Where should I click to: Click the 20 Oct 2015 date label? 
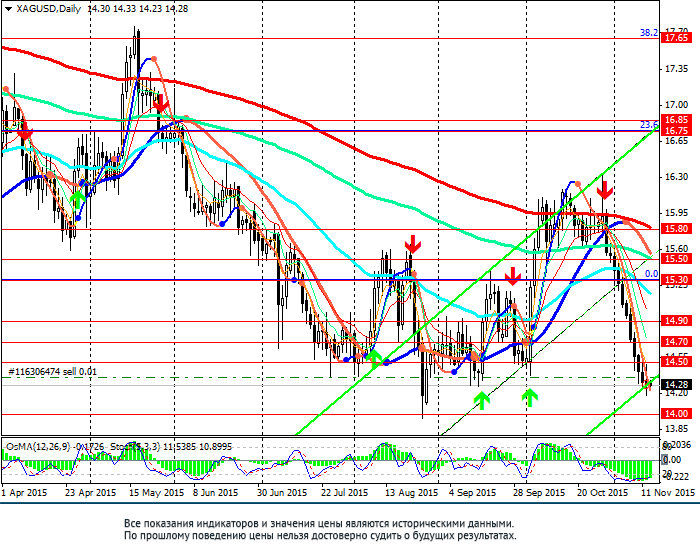coord(602,493)
